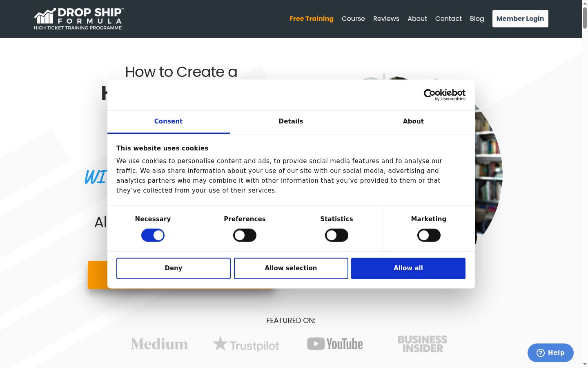
Task: Click the 'This website uses cookies' heading
Action: click(x=162, y=148)
